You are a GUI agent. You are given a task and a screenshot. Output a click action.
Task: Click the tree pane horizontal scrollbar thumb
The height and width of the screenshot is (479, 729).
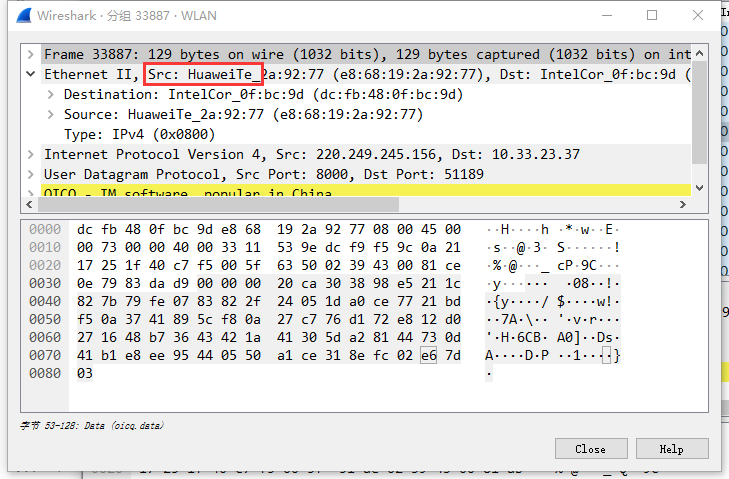tap(218, 204)
